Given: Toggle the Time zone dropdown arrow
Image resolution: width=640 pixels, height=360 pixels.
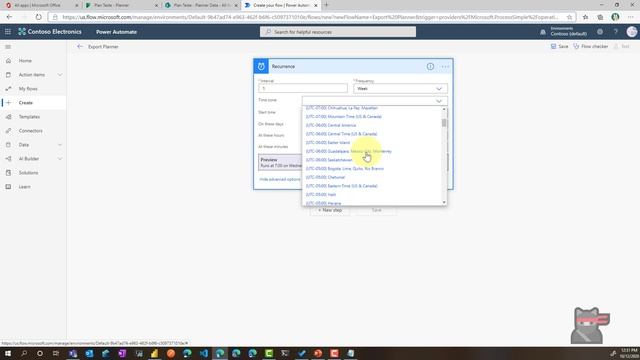Looking at the screenshot, I should 439,101.
